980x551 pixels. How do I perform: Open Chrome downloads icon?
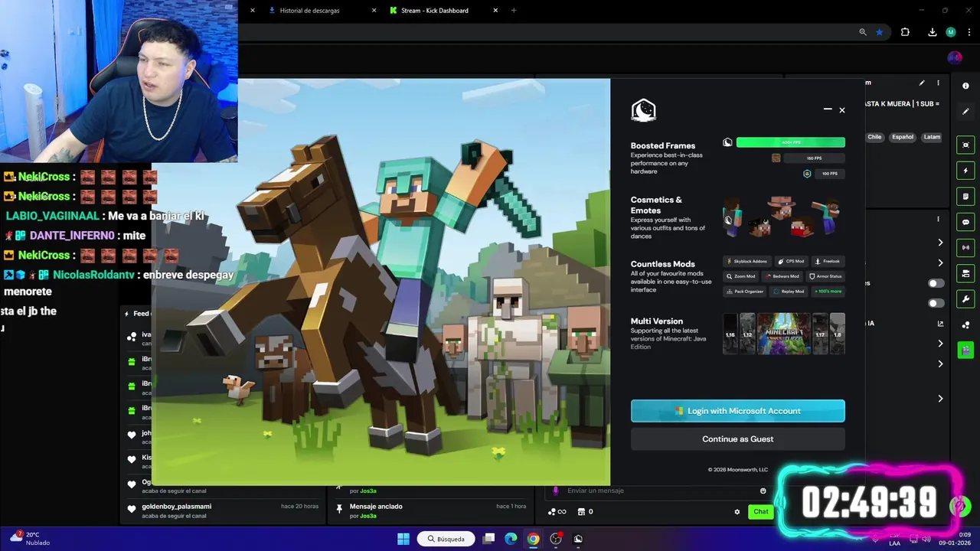(x=933, y=32)
